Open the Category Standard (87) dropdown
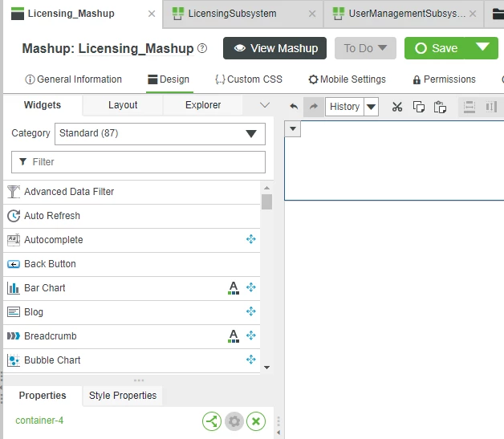 tap(160, 134)
